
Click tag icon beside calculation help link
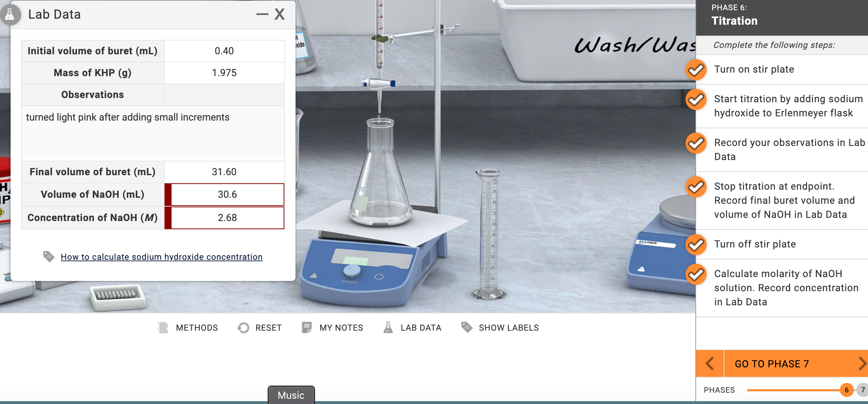coord(49,256)
